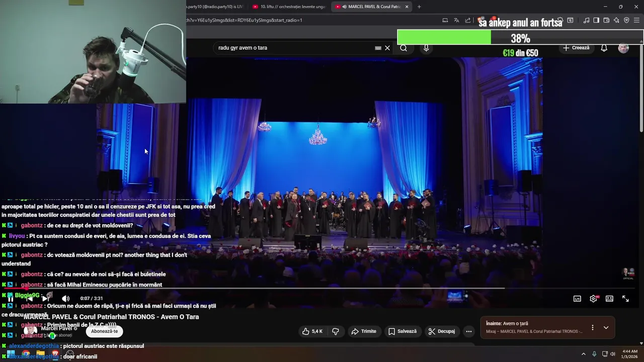
Task: Click the browser share page icon
Action: click(468, 20)
